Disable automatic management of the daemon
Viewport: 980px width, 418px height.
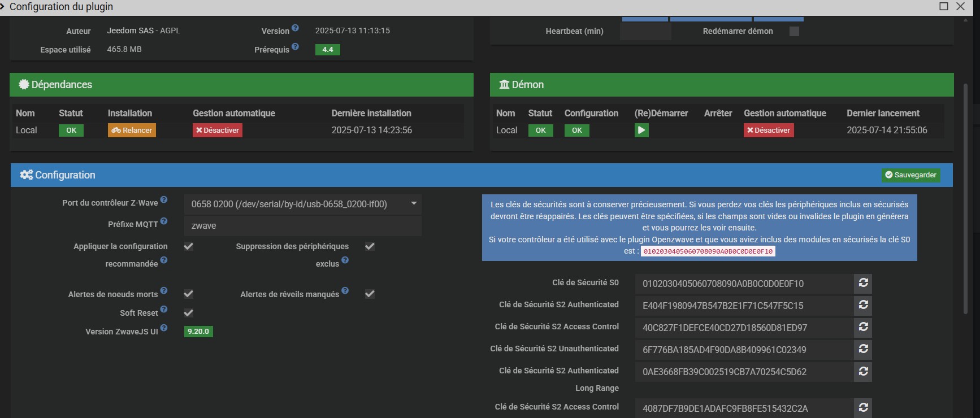pyautogui.click(x=769, y=130)
